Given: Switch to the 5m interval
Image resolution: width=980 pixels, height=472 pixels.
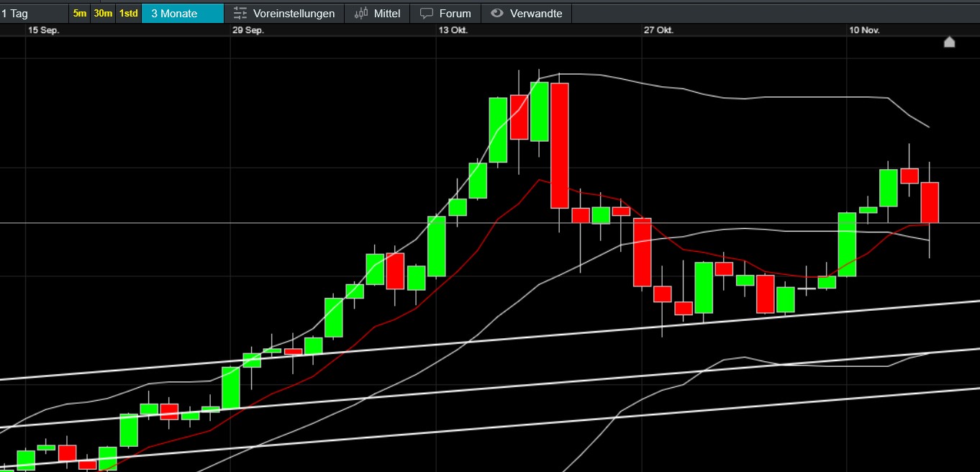Looking at the screenshot, I should coord(80,14).
